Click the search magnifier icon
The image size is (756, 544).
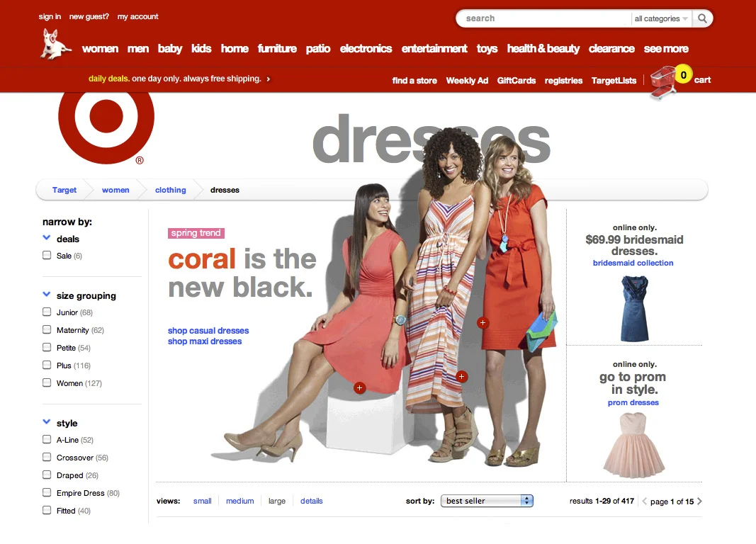coord(702,18)
